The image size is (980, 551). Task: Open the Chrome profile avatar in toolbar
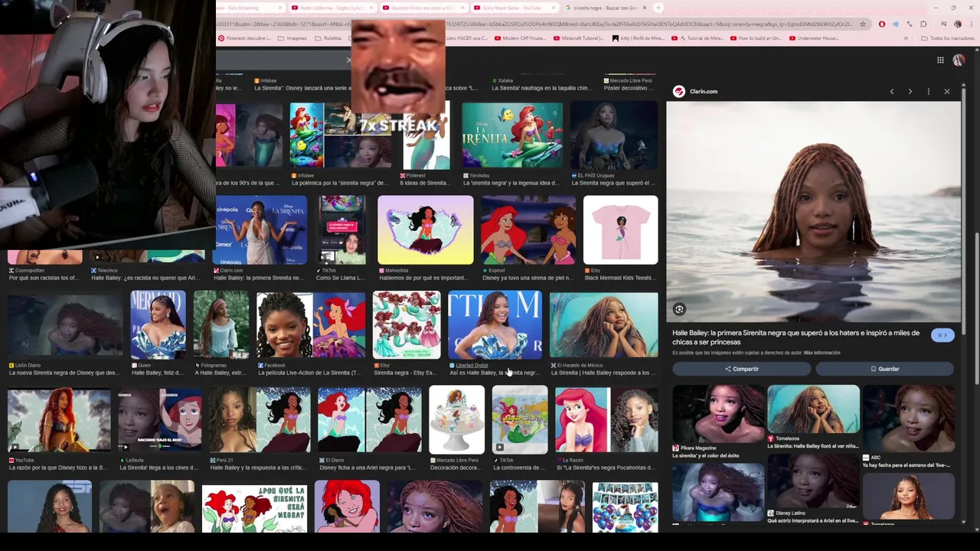point(957,24)
